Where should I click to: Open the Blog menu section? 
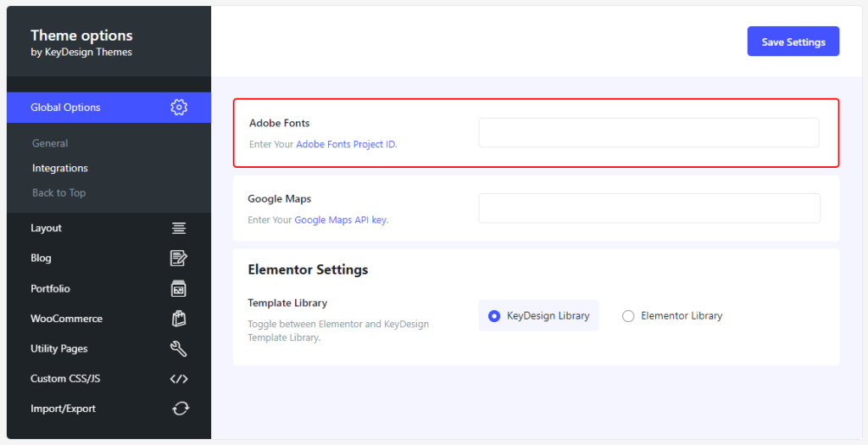(109, 258)
